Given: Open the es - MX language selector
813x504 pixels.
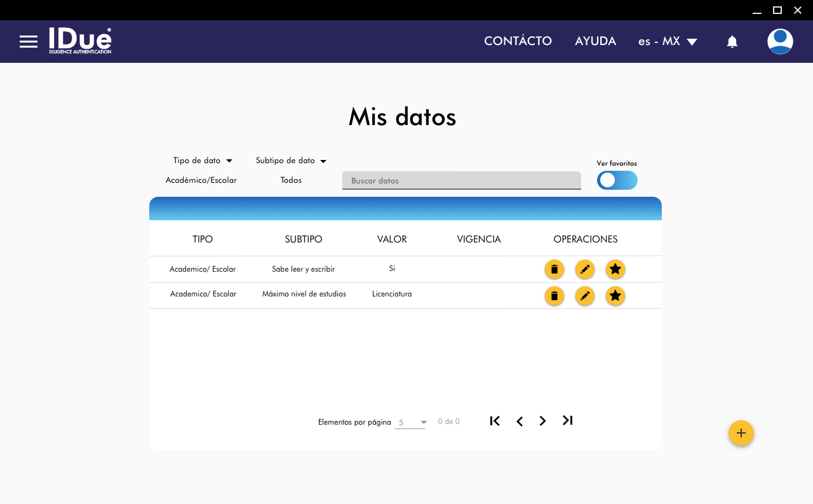Looking at the screenshot, I should 668,41.
